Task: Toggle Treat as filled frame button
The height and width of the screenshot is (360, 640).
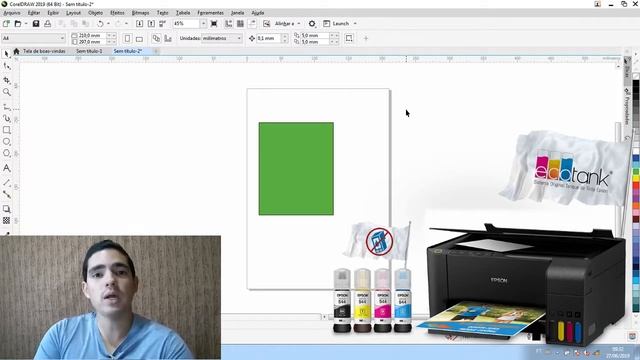Action: pos(349,38)
